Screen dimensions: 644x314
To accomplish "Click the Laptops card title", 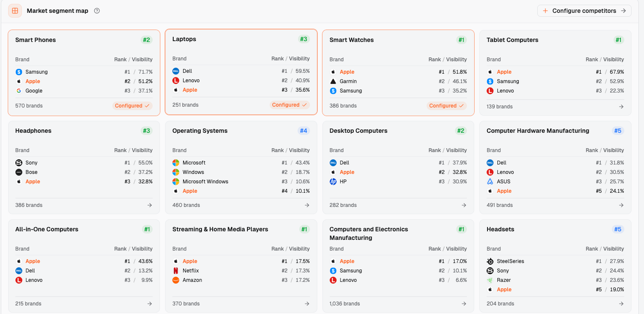I will pyautogui.click(x=184, y=39).
